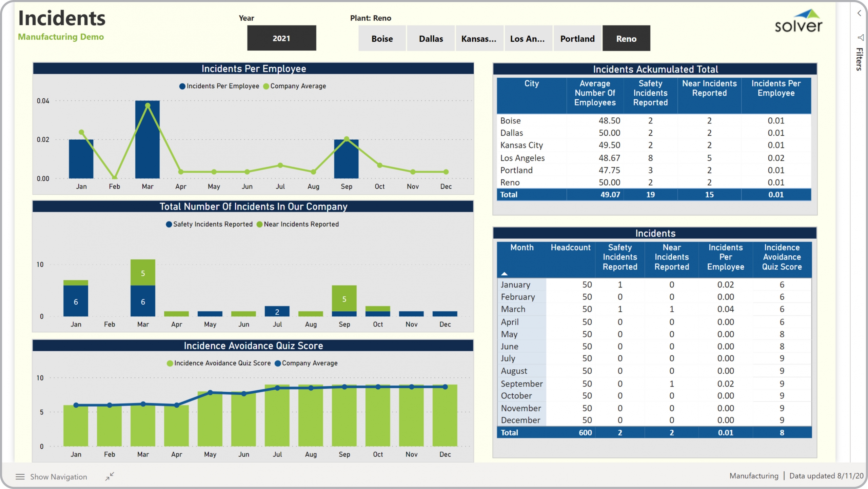Select the Boise plant slicer
Image resolution: width=868 pixels, height=489 pixels.
coord(382,39)
